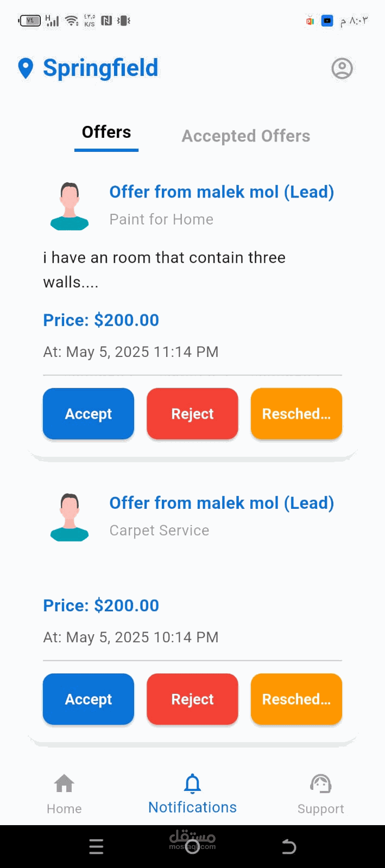Open the recent apps navigation icon
385x868 pixels.
tap(96, 846)
